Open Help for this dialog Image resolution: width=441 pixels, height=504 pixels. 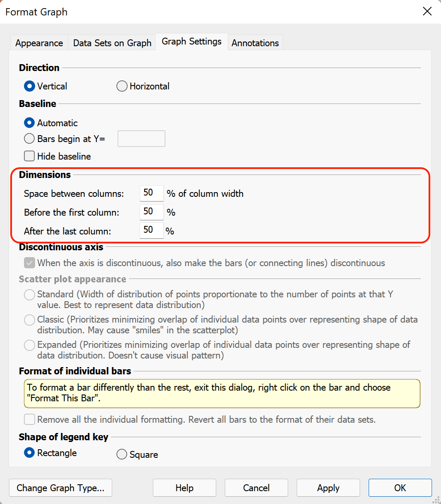pyautogui.click(x=184, y=488)
